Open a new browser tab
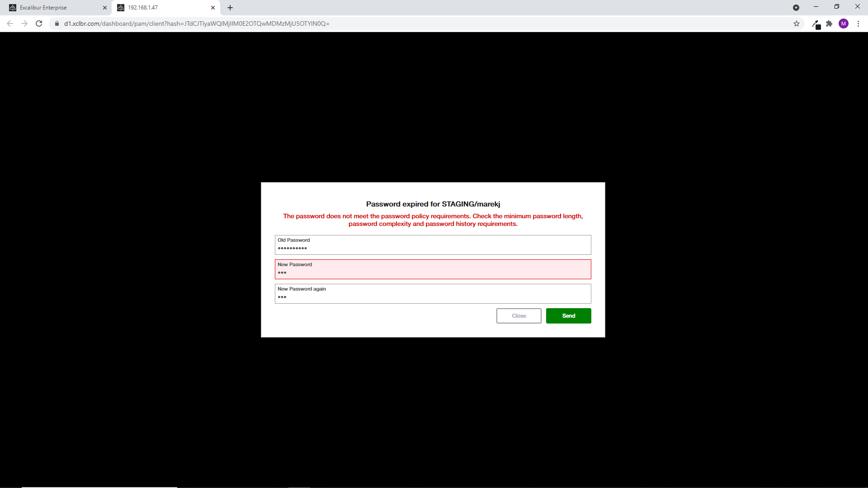The image size is (868, 488). 230,8
